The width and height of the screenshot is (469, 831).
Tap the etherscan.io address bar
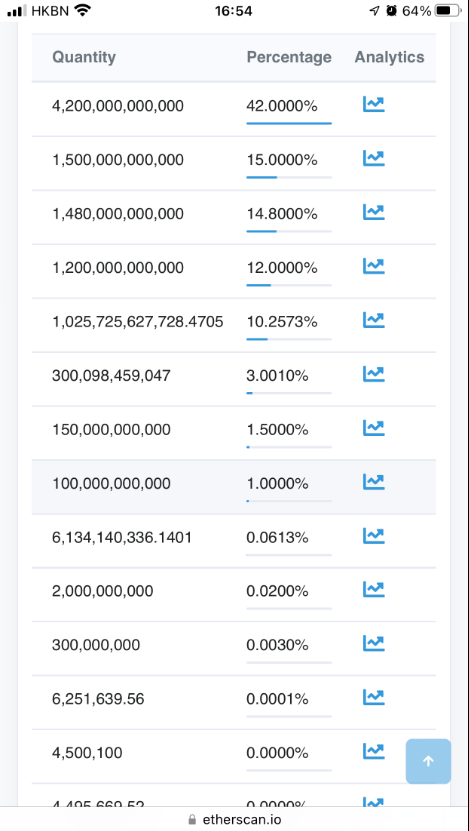(234, 819)
